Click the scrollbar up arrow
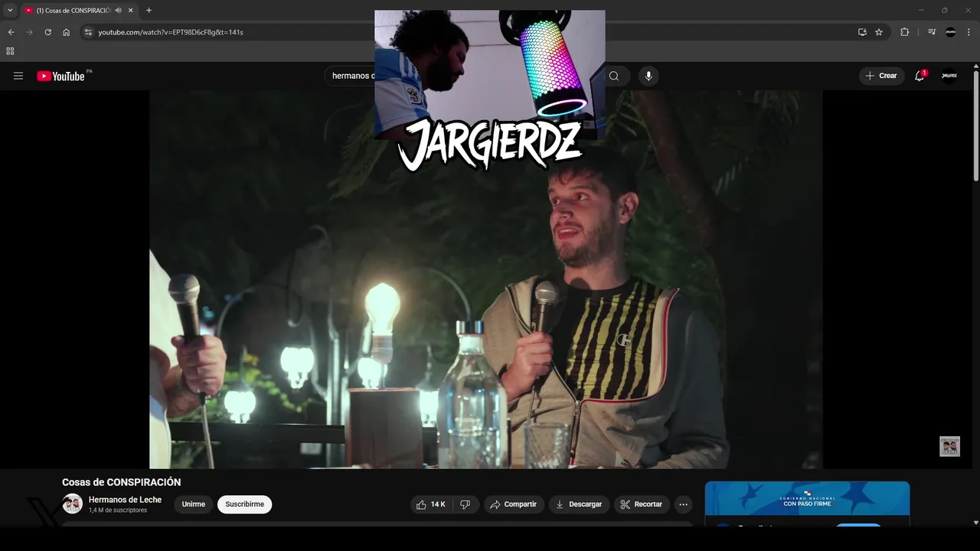The height and width of the screenshot is (551, 980). point(975,66)
